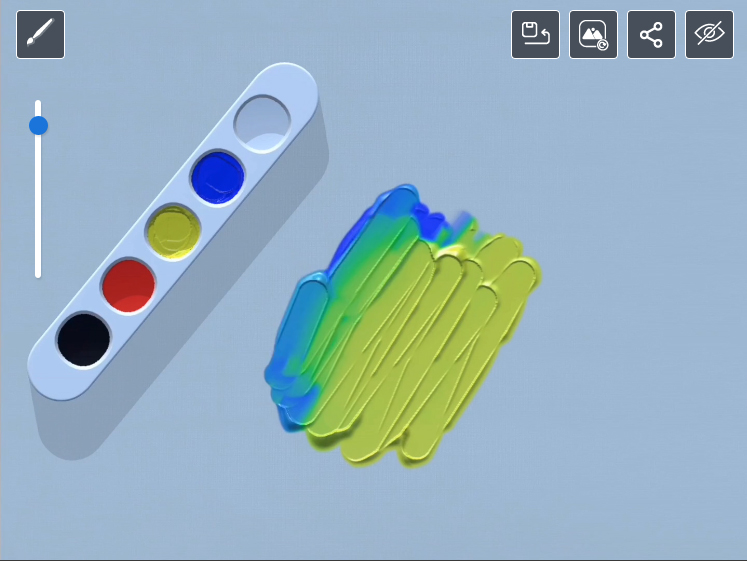Image resolution: width=747 pixels, height=561 pixels.
Task: Select the paintbrush tool icon
Action: (40, 35)
